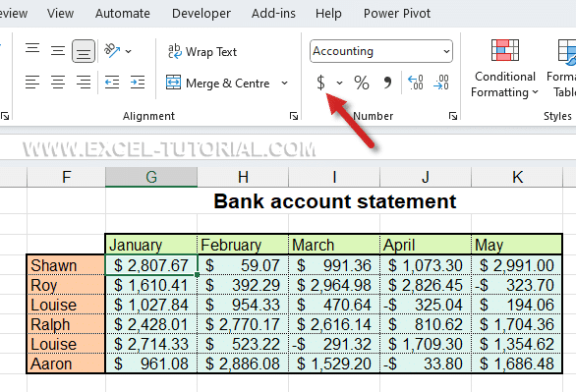Click cell with value 2,964.98
This screenshot has height=392, width=576.
point(334,285)
